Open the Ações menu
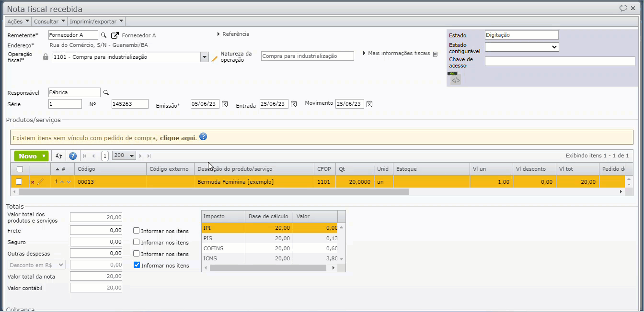The height and width of the screenshot is (312, 644). (18, 22)
